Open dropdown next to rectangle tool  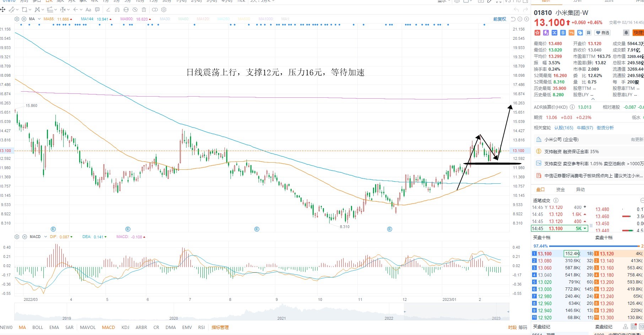click(x=30, y=10)
